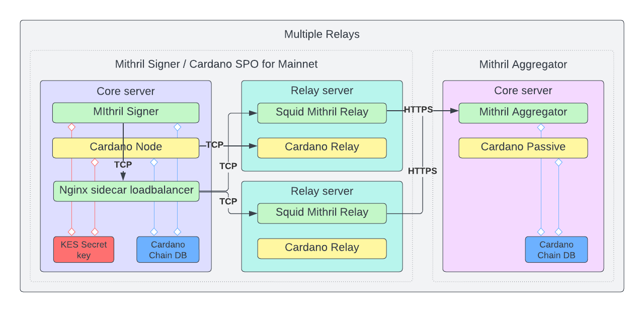Click the Cardano Chain DB box beside KES Secret key
Screen dimensions: 644x312
pyautogui.click(x=168, y=250)
